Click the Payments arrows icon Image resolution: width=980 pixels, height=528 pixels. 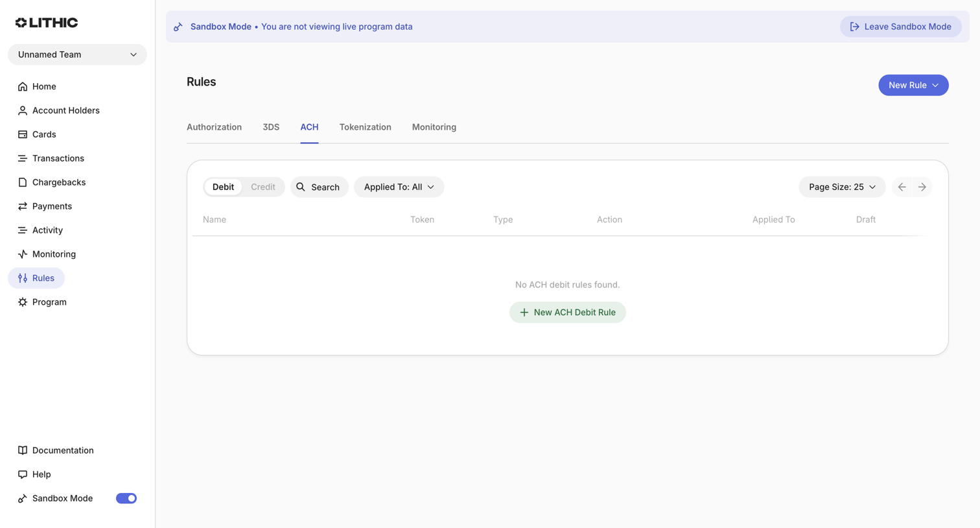click(23, 206)
